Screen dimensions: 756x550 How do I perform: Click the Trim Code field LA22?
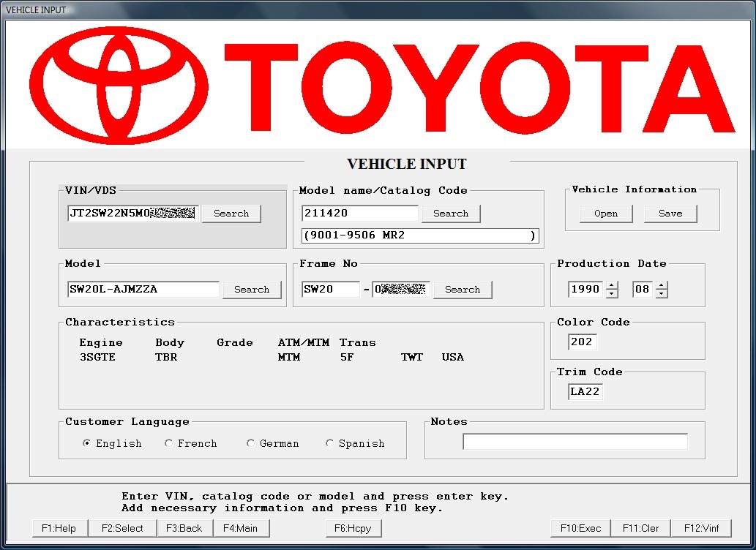click(585, 391)
